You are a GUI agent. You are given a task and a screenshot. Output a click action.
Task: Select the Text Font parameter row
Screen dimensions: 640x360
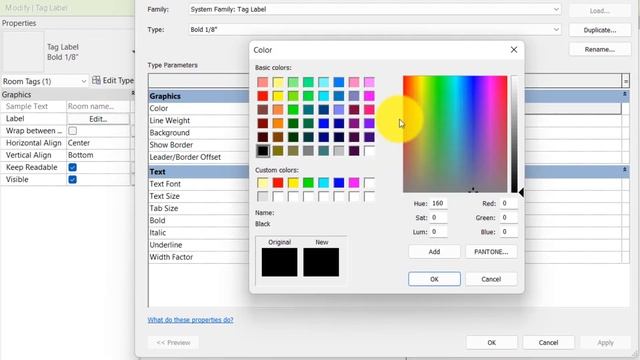click(x=198, y=184)
